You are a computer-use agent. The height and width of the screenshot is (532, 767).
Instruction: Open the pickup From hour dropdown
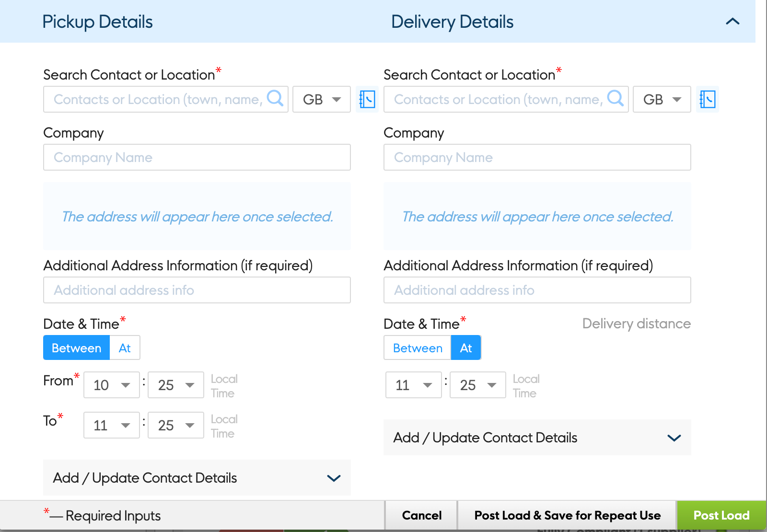(112, 385)
